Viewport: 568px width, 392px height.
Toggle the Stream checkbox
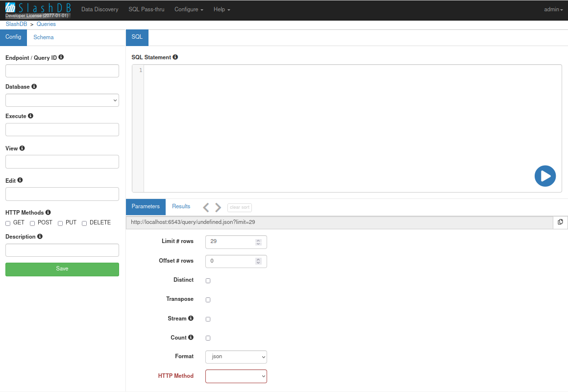208,319
